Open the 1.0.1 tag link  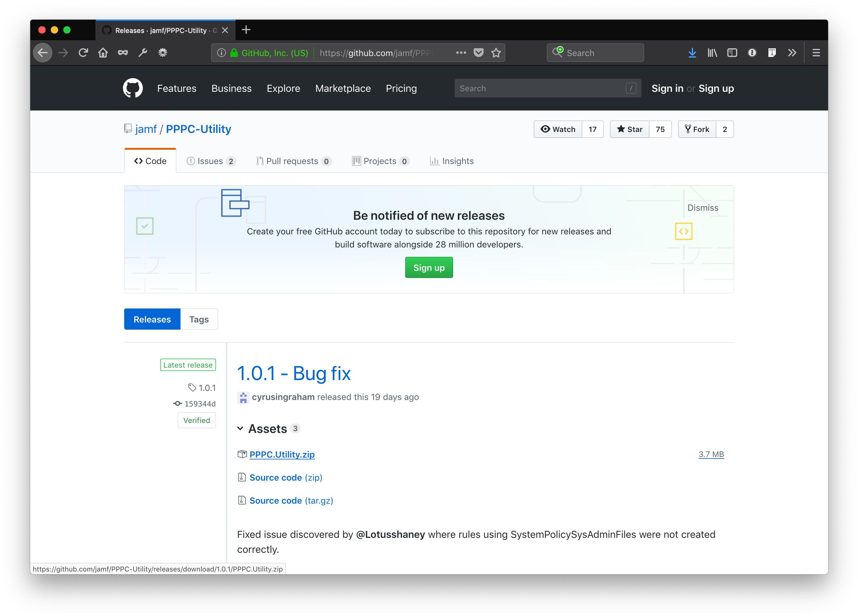(202, 388)
